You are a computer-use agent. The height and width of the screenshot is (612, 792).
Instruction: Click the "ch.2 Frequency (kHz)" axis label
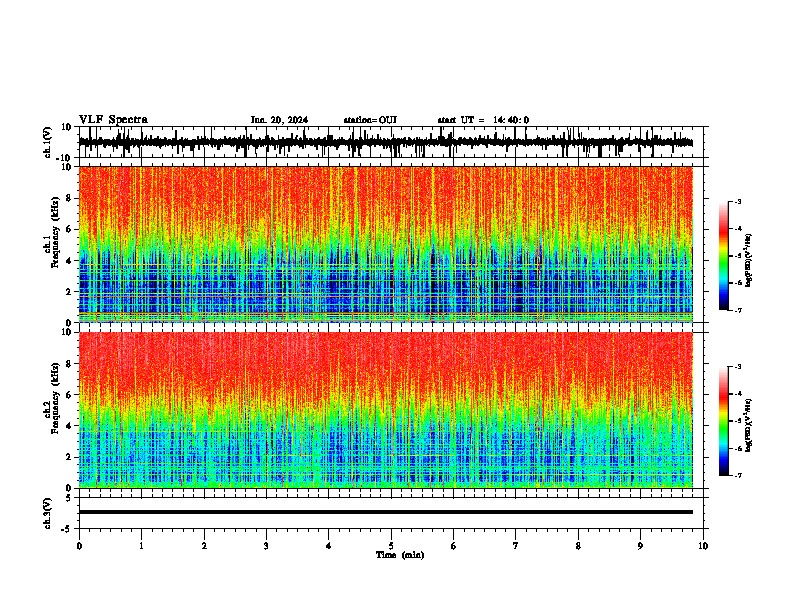coord(53,399)
